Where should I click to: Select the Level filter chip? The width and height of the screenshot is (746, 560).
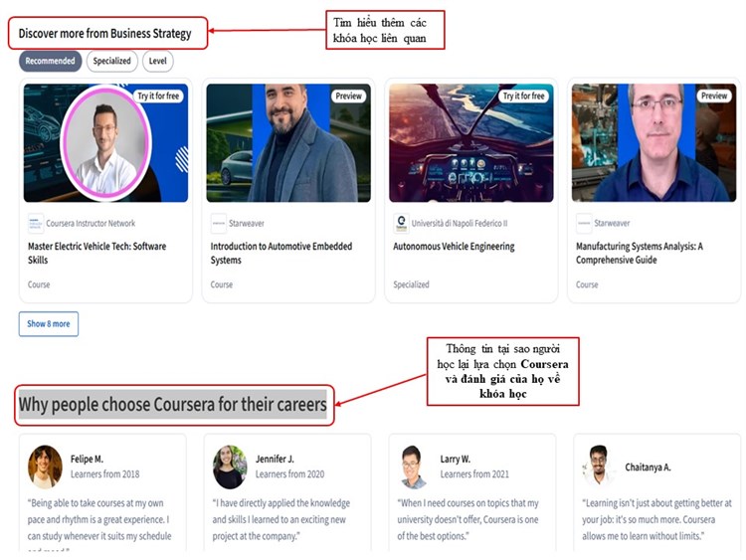click(x=157, y=61)
